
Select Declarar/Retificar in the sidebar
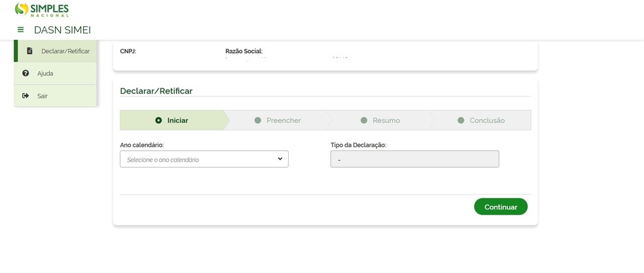65,51
